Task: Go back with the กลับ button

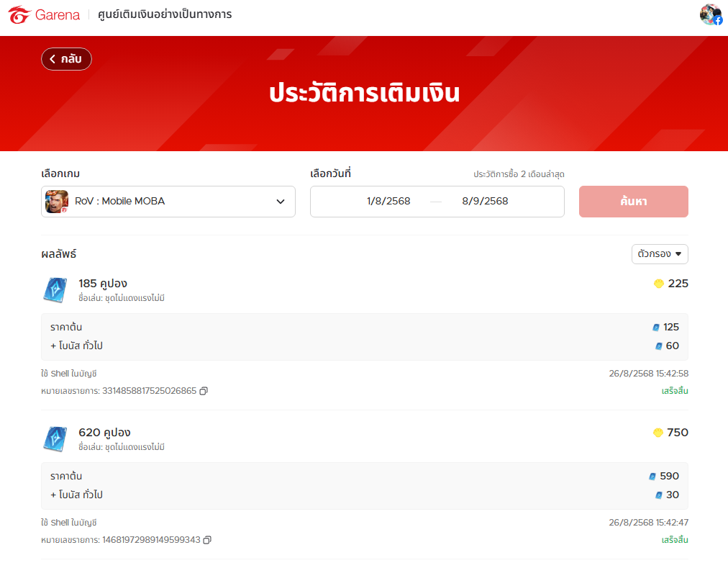Action: [x=66, y=59]
